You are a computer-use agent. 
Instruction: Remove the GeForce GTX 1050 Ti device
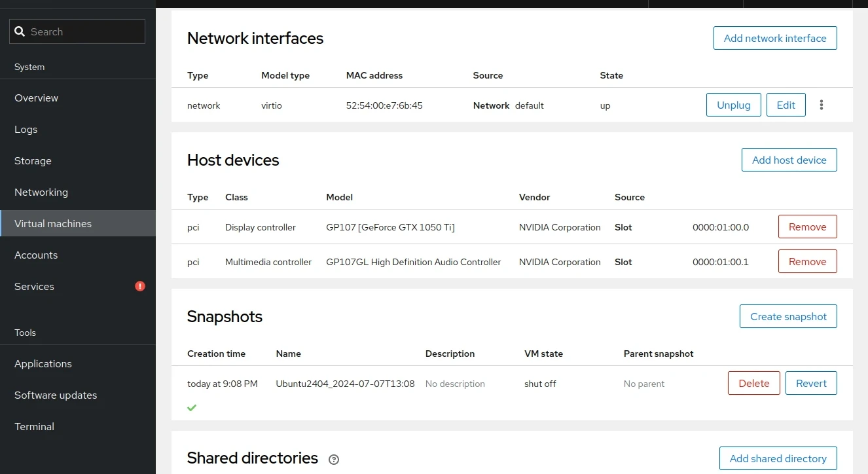coord(807,227)
